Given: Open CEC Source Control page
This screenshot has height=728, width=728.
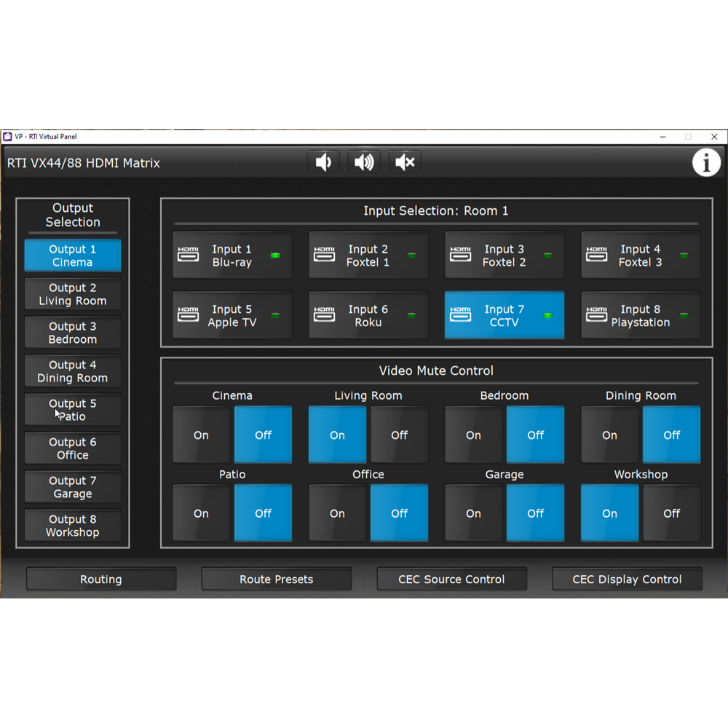Looking at the screenshot, I should coord(451,579).
